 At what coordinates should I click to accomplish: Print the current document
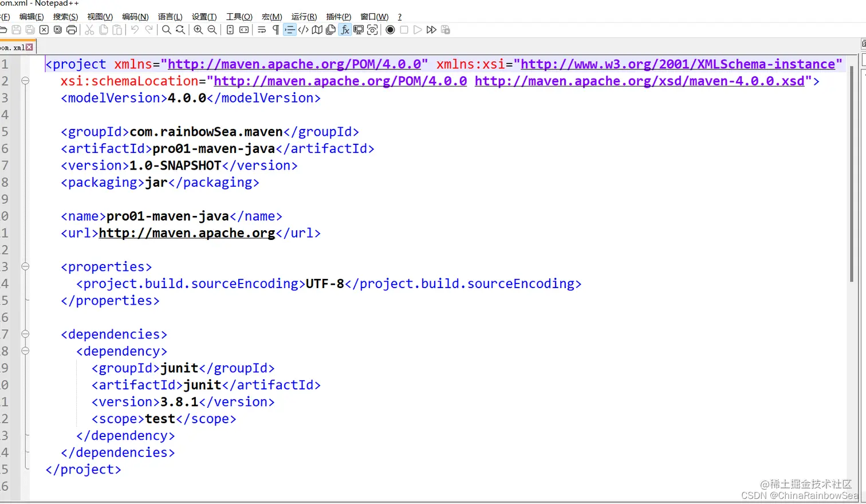point(72,30)
